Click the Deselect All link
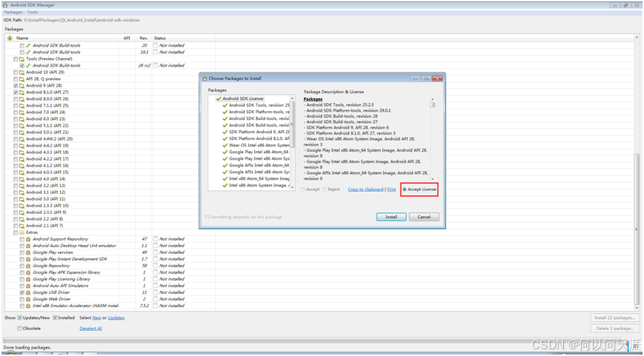 click(x=90, y=329)
